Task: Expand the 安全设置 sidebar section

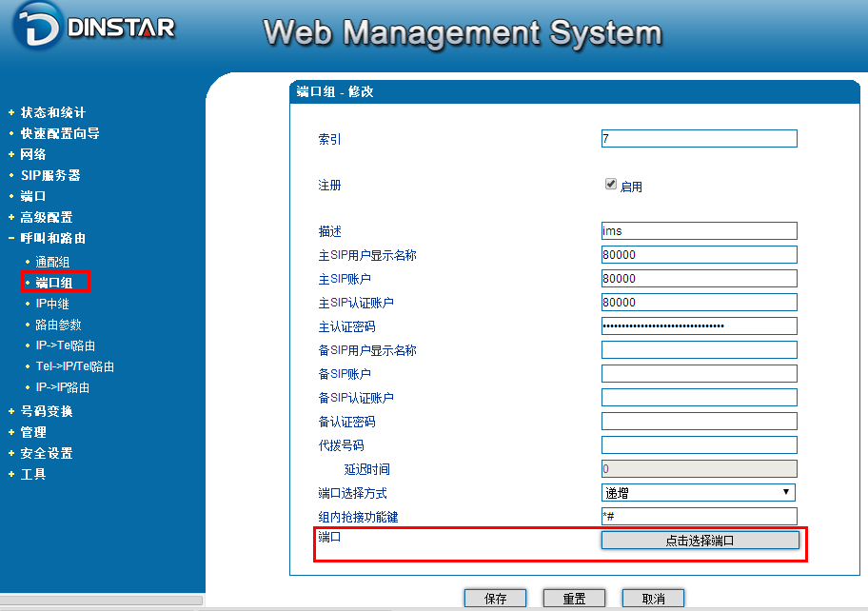Action: (47, 453)
